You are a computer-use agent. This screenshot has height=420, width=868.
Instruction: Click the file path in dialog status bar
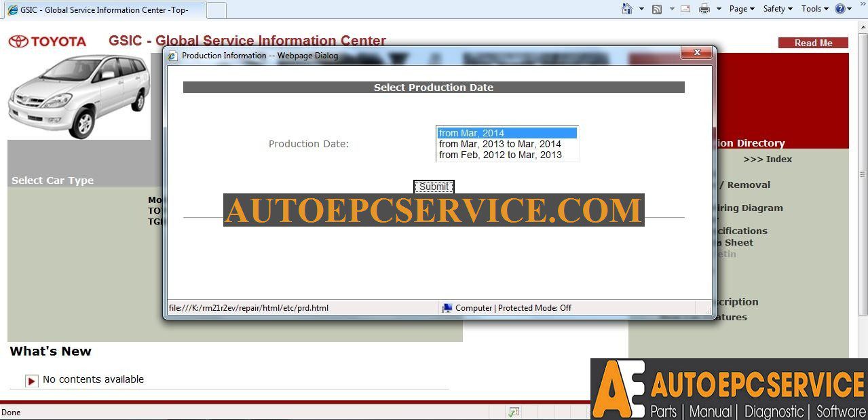pyautogui.click(x=248, y=308)
